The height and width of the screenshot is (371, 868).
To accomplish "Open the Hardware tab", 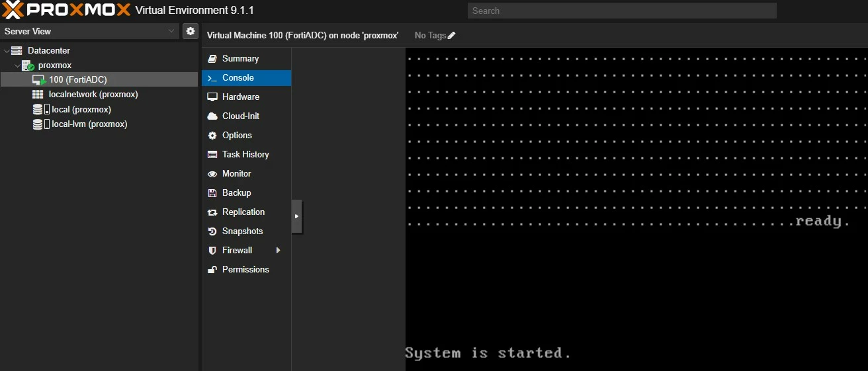I will pyautogui.click(x=246, y=97).
